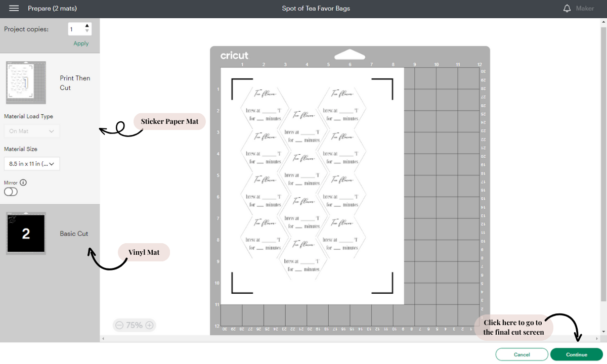The image size is (607, 364).
Task: Click the Cricut logo on the mat
Action: click(234, 56)
